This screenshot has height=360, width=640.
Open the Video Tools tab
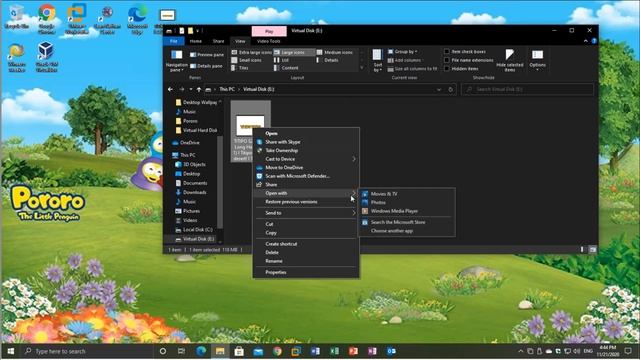[269, 41]
